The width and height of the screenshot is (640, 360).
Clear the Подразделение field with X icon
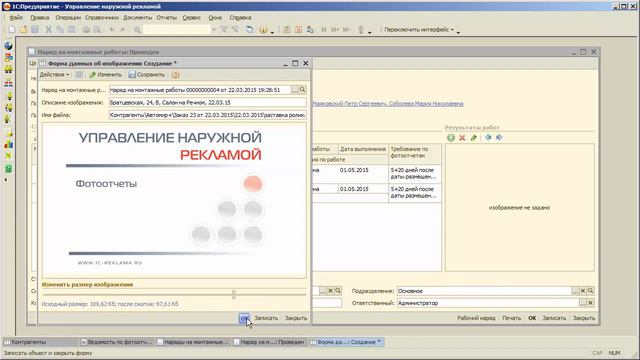(583, 291)
